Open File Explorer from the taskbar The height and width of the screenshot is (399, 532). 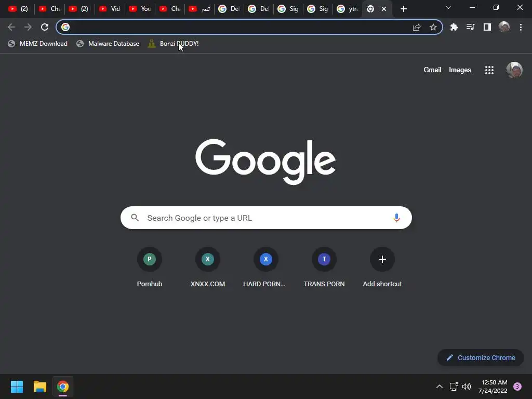click(39, 387)
